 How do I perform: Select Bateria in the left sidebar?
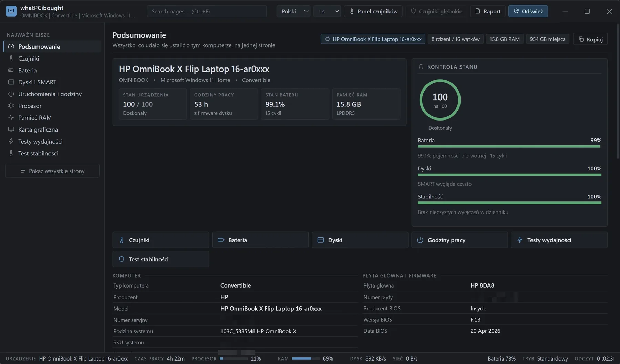point(52,70)
